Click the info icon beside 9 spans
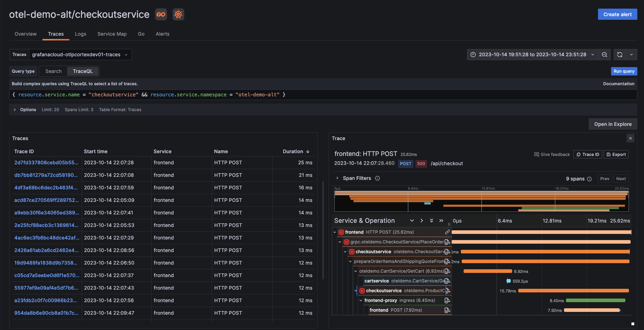644x330 pixels. [x=589, y=179]
